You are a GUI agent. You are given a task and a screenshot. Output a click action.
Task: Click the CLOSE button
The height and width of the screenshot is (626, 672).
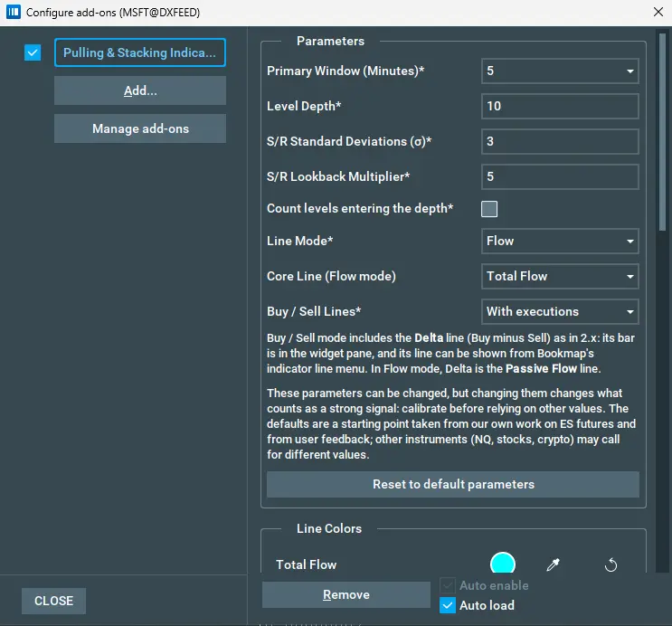tap(54, 601)
